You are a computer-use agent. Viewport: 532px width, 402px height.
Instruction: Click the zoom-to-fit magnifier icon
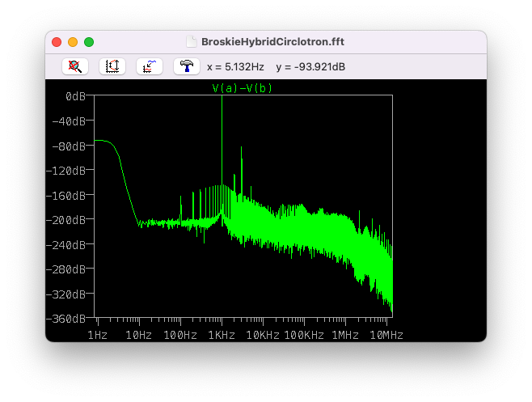coord(75,66)
